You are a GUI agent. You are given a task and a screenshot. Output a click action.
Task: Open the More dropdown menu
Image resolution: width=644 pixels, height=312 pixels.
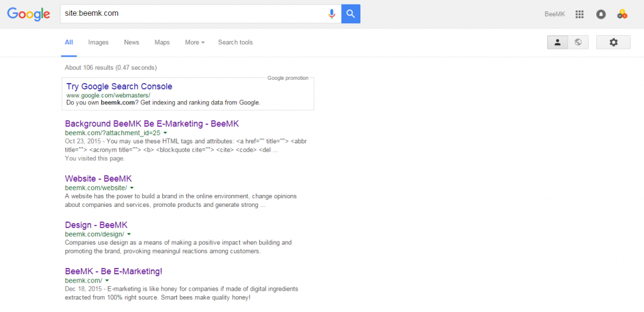click(195, 42)
